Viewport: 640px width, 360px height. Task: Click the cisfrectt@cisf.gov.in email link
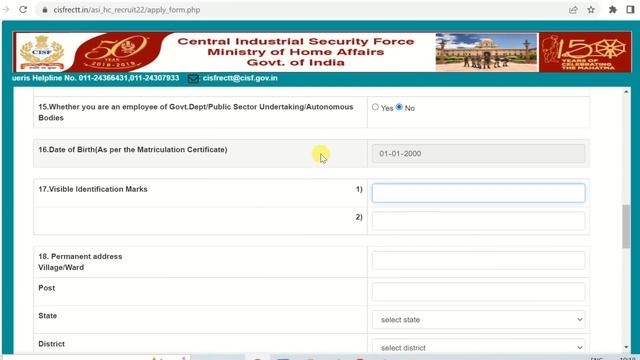[x=240, y=78]
